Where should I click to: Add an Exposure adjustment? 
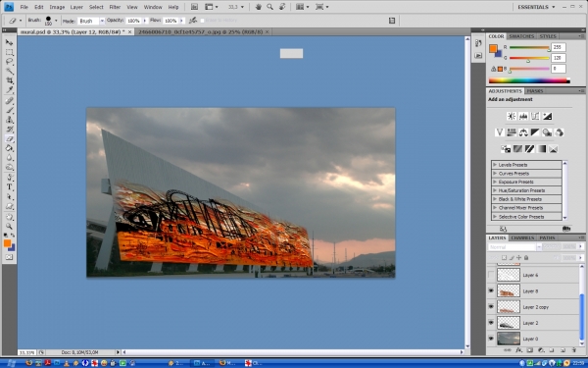point(547,116)
